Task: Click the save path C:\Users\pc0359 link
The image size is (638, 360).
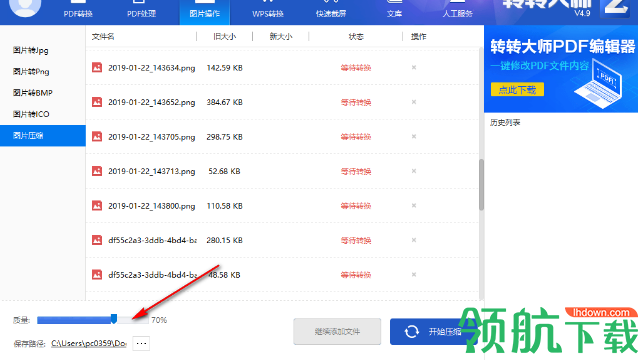Action: pyautogui.click(x=89, y=344)
